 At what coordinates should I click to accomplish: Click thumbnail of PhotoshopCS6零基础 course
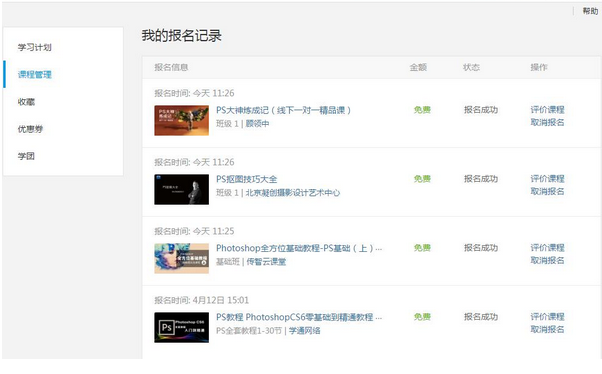coord(182,328)
